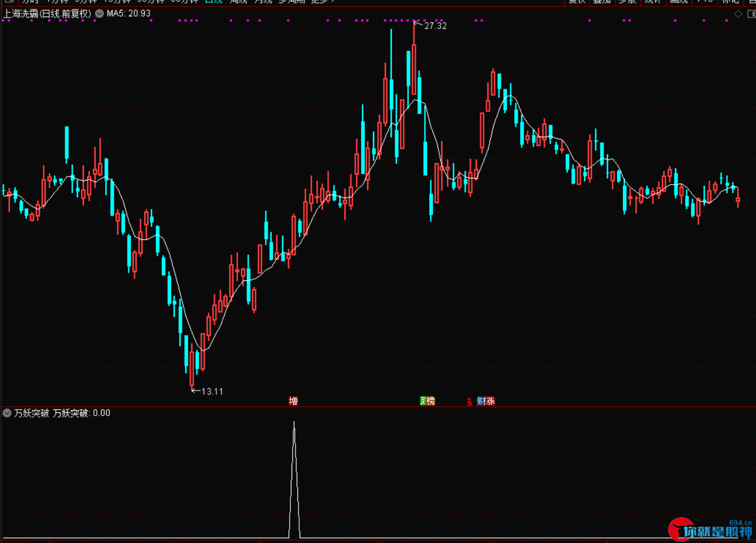Select the 万妖突破: 0.00 value readout

[82, 413]
